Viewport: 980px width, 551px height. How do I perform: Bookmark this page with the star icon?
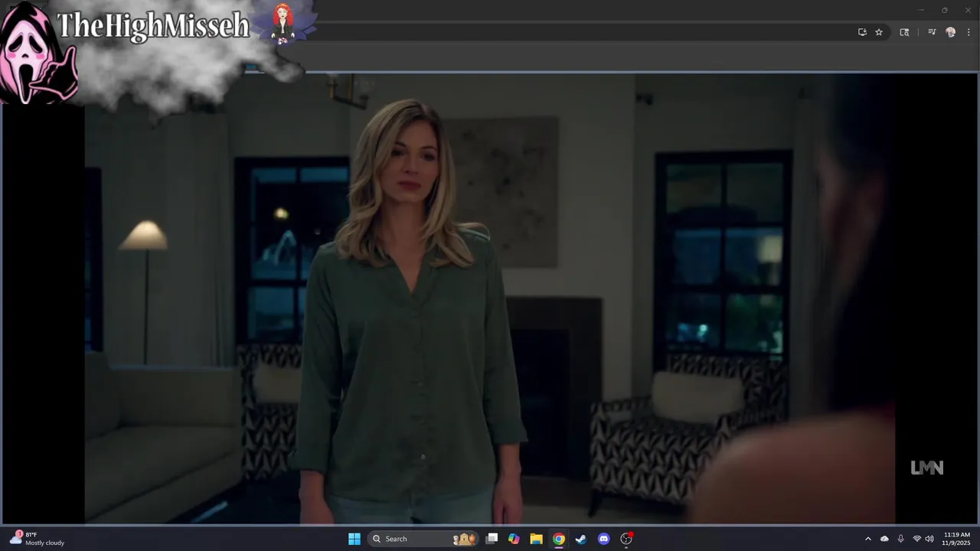click(x=879, y=32)
